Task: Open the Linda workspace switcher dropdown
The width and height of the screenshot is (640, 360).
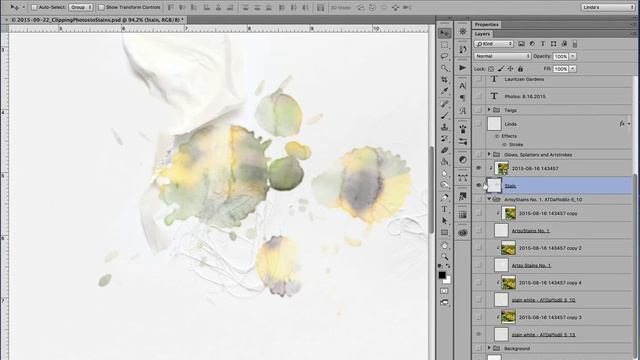Action: [608, 7]
